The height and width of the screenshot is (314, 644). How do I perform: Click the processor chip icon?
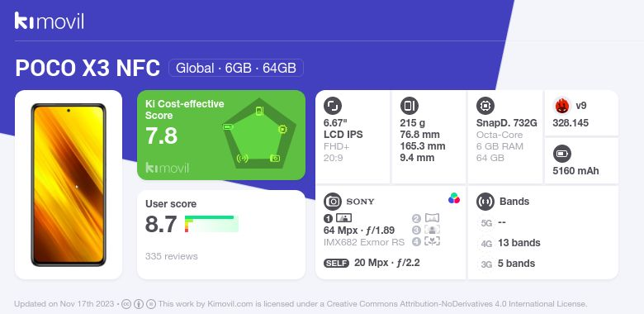485,106
